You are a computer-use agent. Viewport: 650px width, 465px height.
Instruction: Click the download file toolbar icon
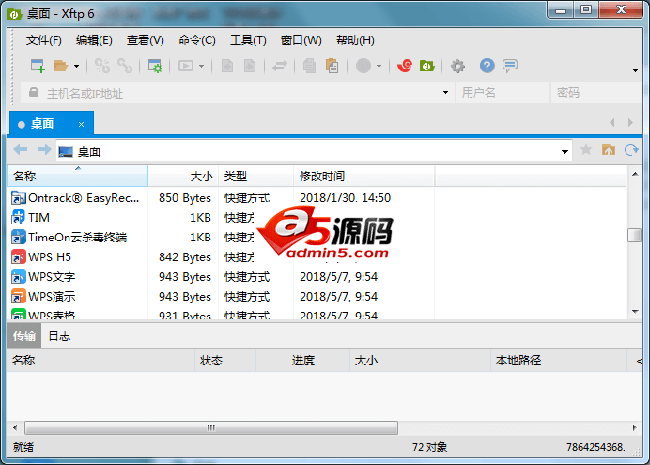[x=250, y=66]
